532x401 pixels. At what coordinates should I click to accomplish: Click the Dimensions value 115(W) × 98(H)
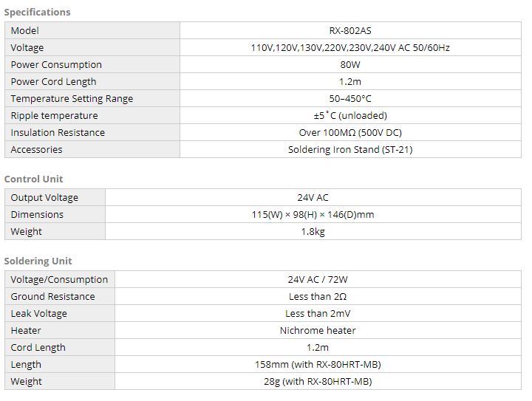[x=313, y=215]
